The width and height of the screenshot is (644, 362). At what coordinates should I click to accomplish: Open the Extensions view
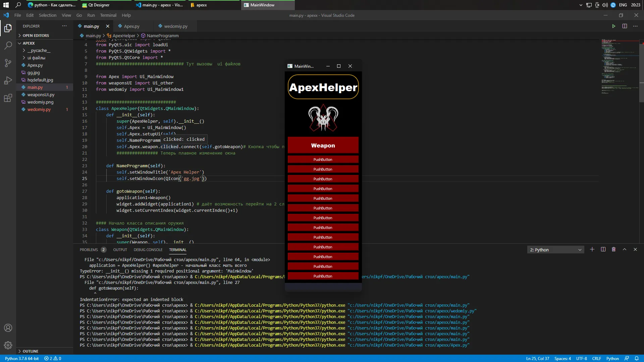8,98
